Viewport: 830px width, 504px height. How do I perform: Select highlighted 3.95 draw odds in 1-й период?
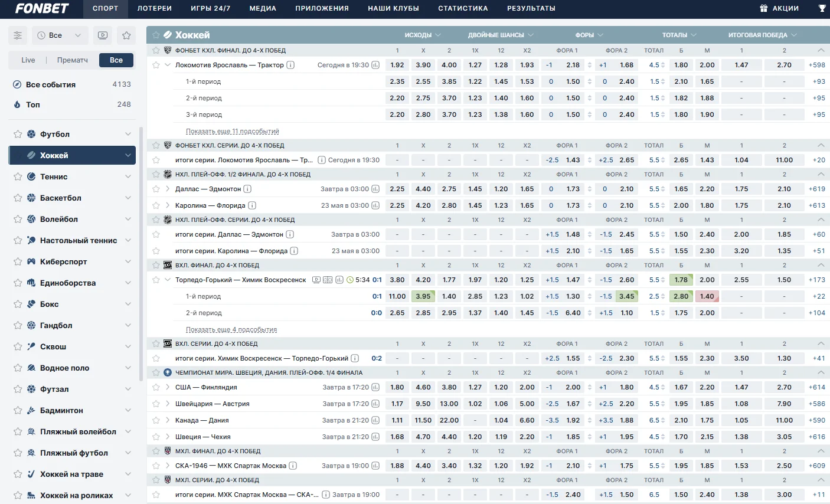tap(423, 296)
